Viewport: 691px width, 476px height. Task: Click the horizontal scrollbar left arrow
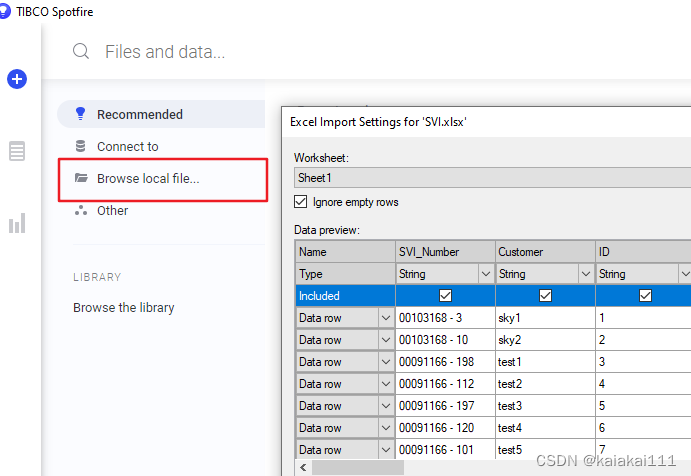tap(303, 468)
